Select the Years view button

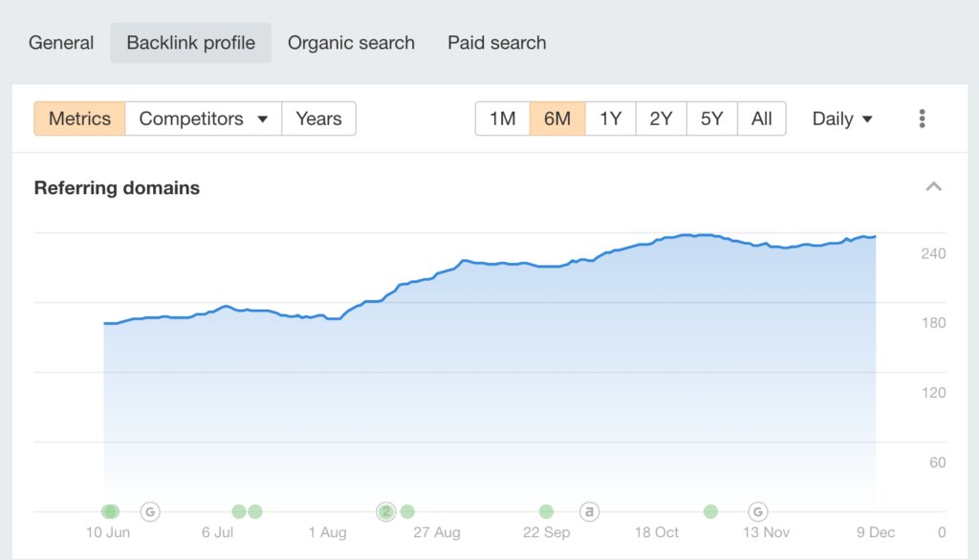(x=318, y=118)
